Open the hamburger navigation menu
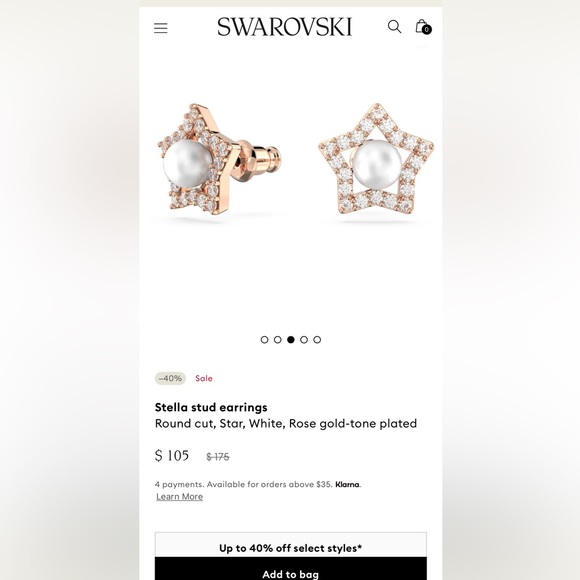This screenshot has height=580, width=580. (x=161, y=28)
